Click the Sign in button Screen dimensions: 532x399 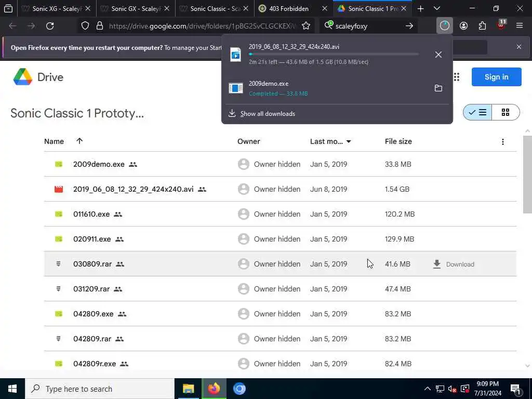[x=496, y=77]
